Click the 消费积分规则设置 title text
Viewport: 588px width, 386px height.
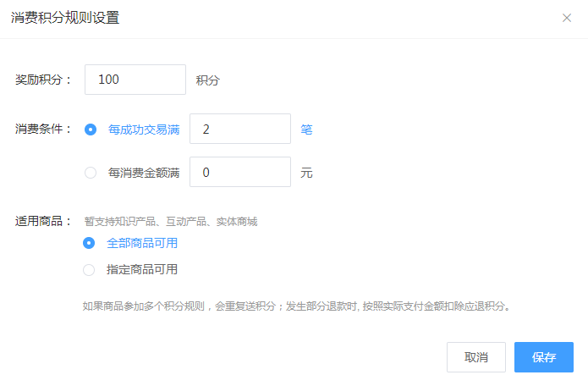(x=65, y=18)
